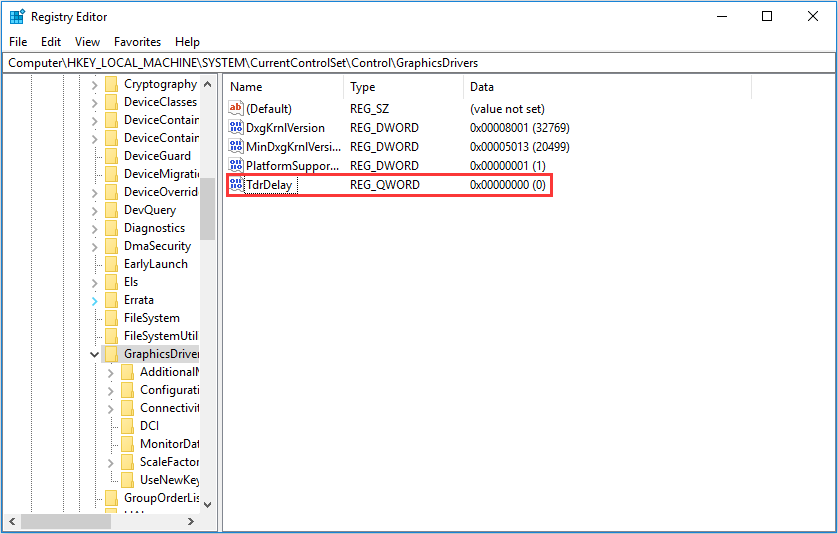Collapse the GraphicsDrivers tree node

click(x=95, y=354)
